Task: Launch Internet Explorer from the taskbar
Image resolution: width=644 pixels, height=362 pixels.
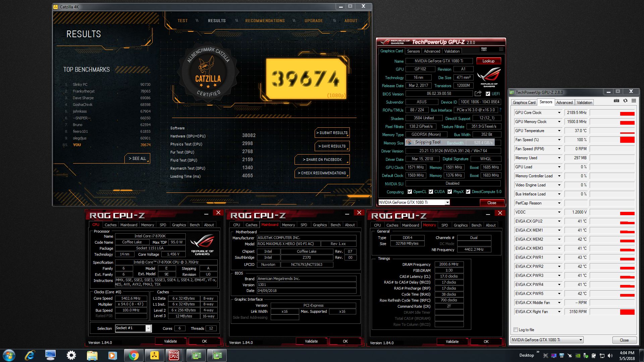Action: 30,355
